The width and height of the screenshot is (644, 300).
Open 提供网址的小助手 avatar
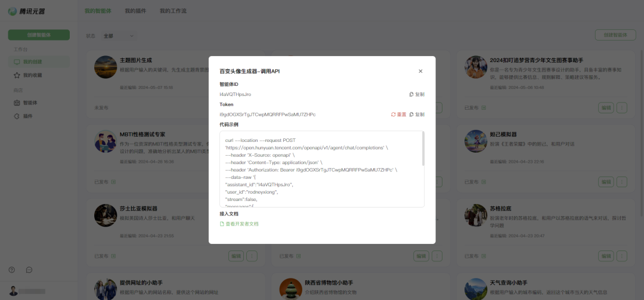click(106, 289)
